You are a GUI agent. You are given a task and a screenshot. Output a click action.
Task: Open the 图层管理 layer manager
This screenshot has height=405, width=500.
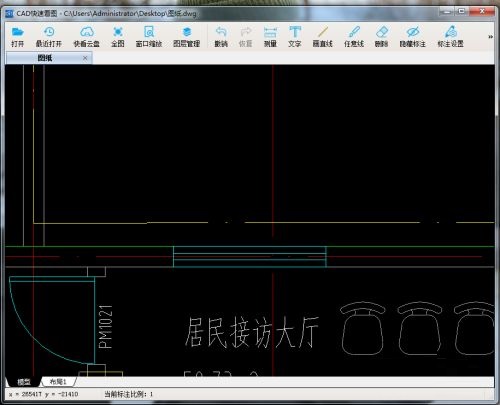point(187,36)
